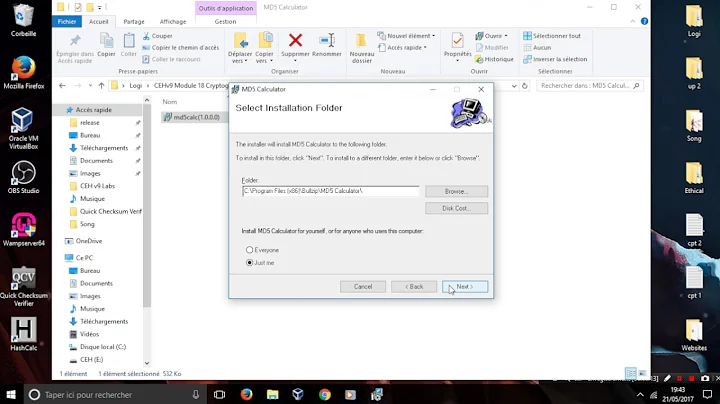Select OneDrive in navigation pane
The height and width of the screenshot is (404, 720).
[x=89, y=241]
